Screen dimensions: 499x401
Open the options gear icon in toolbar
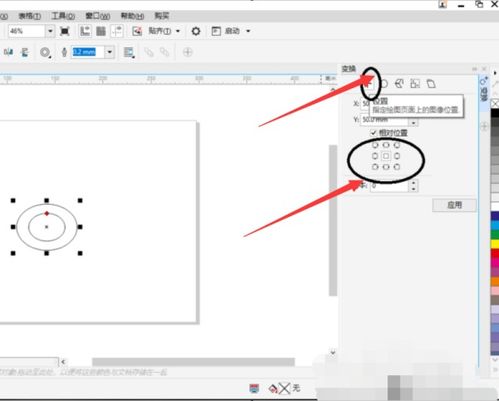coord(196,31)
